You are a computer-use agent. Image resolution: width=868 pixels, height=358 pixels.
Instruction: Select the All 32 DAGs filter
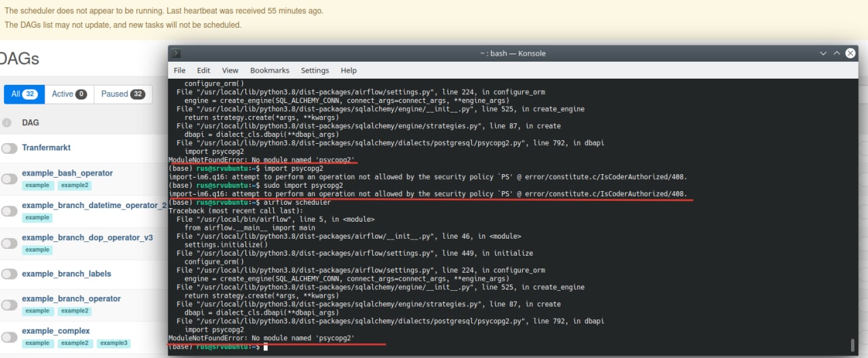(x=24, y=94)
